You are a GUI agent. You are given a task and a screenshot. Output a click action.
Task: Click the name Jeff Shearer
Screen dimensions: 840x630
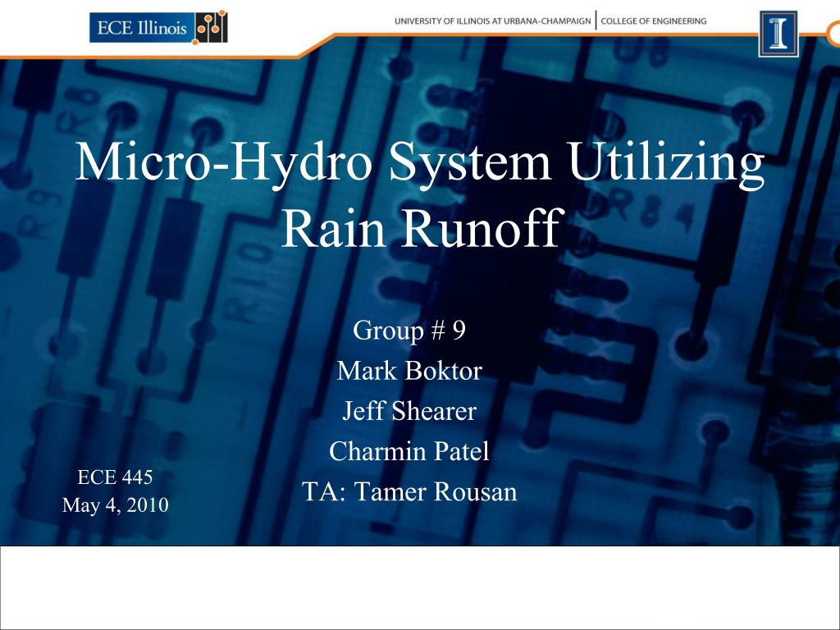pyautogui.click(x=410, y=411)
